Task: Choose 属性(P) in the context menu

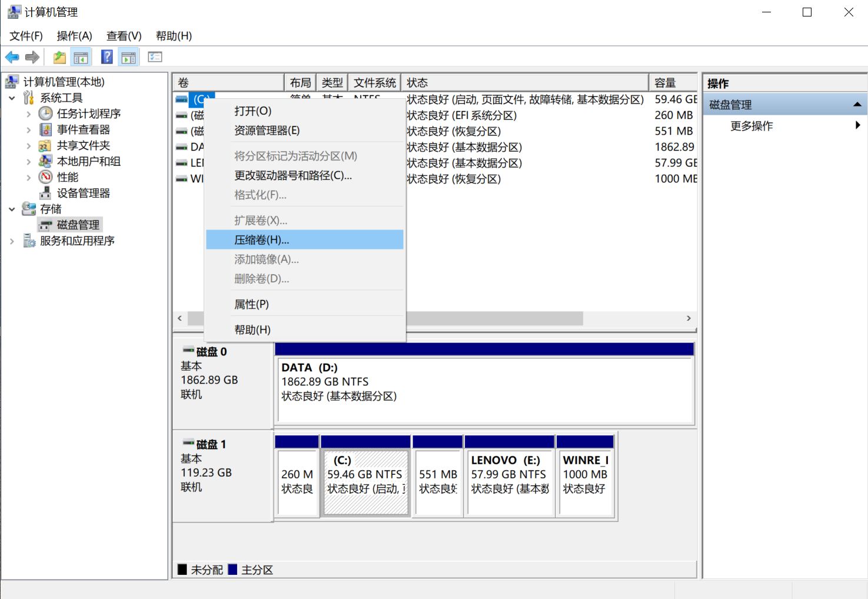Action: (305, 304)
